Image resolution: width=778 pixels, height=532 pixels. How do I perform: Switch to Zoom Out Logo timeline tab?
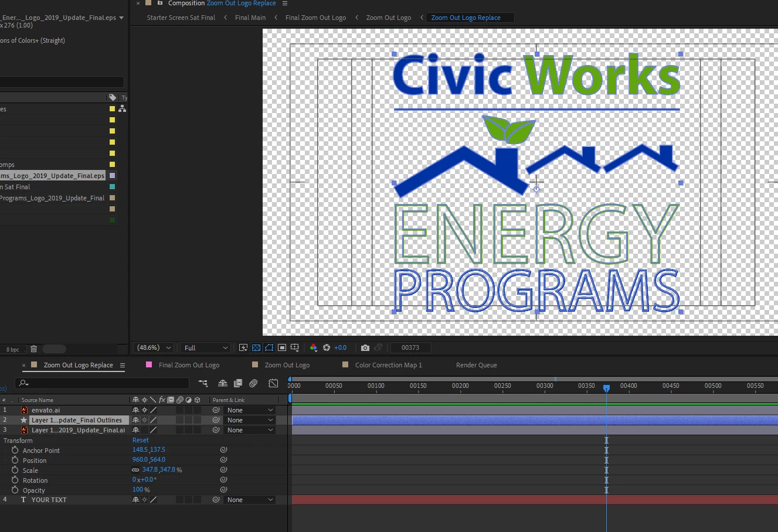tap(287, 365)
